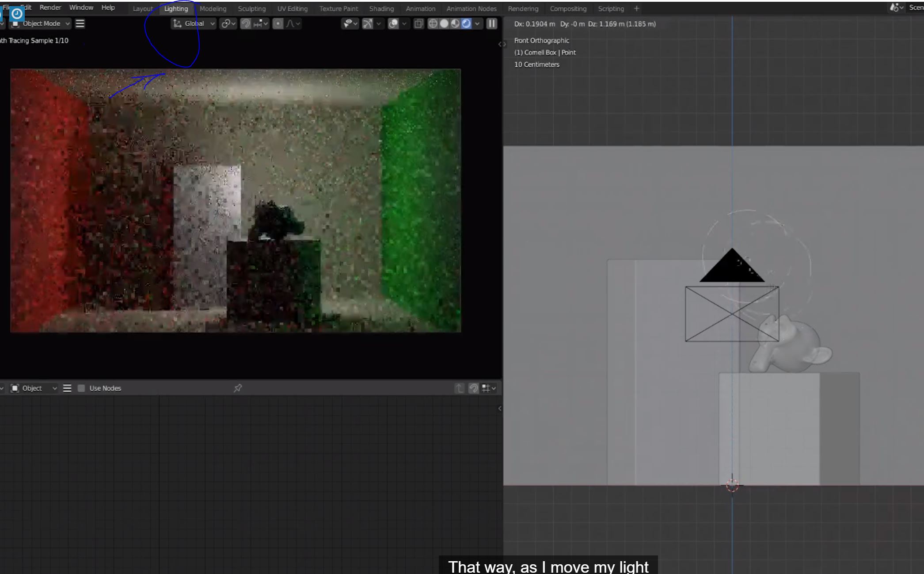Open Object Mode dropdown
Image resolution: width=924 pixels, height=574 pixels.
41,24
